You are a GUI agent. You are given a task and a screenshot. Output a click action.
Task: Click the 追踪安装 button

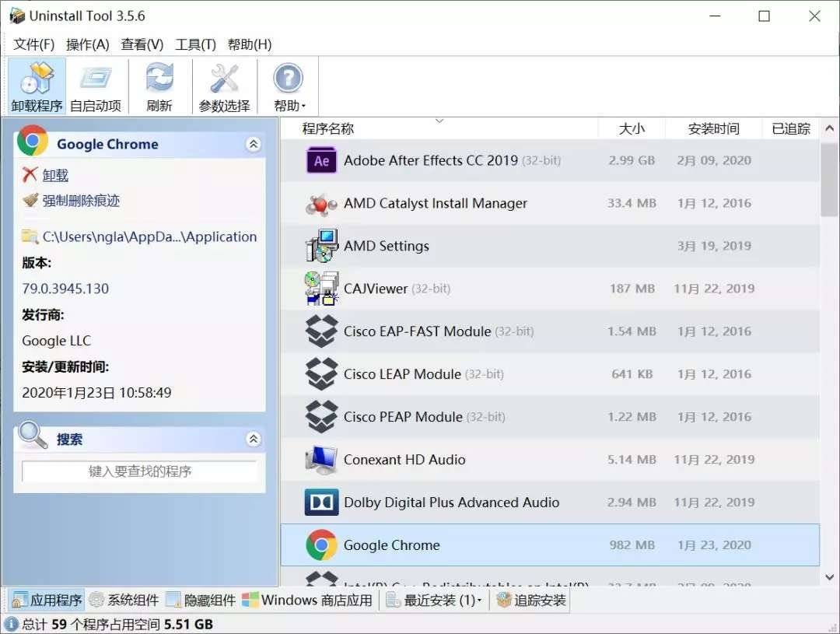(531, 601)
